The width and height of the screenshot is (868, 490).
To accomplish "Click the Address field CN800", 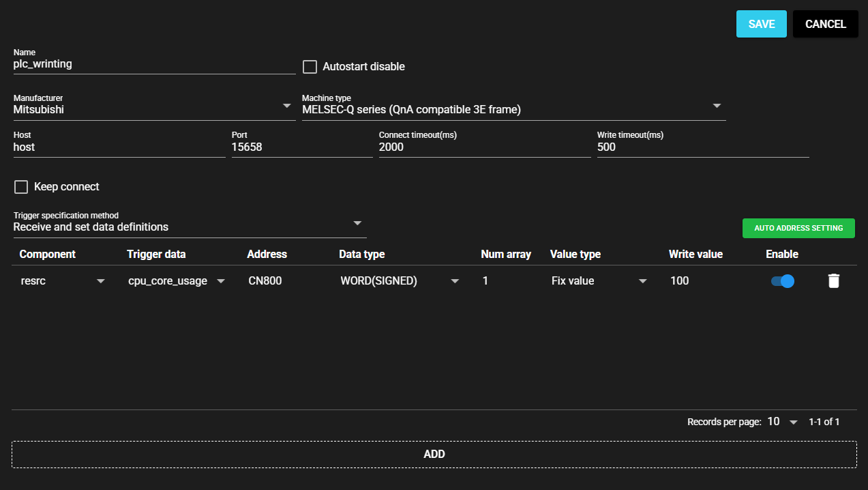I will tap(286, 281).
